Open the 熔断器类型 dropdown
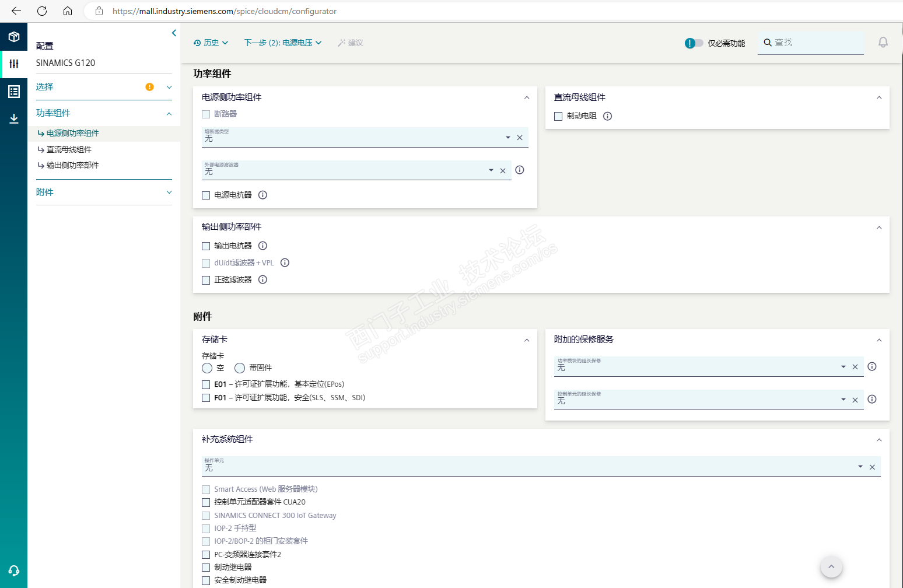The height and width of the screenshot is (588, 903). (508, 138)
